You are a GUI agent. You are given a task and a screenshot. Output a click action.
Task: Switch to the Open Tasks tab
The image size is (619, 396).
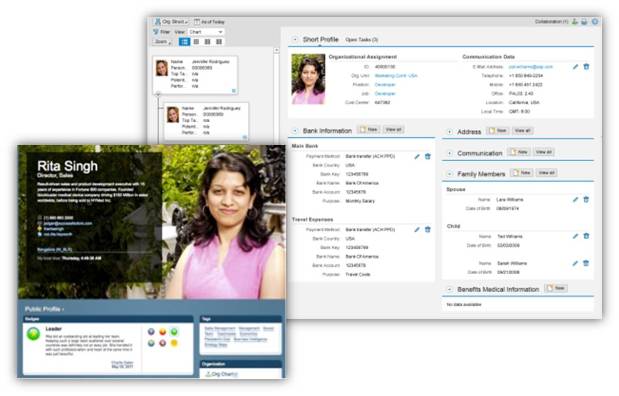pos(361,39)
